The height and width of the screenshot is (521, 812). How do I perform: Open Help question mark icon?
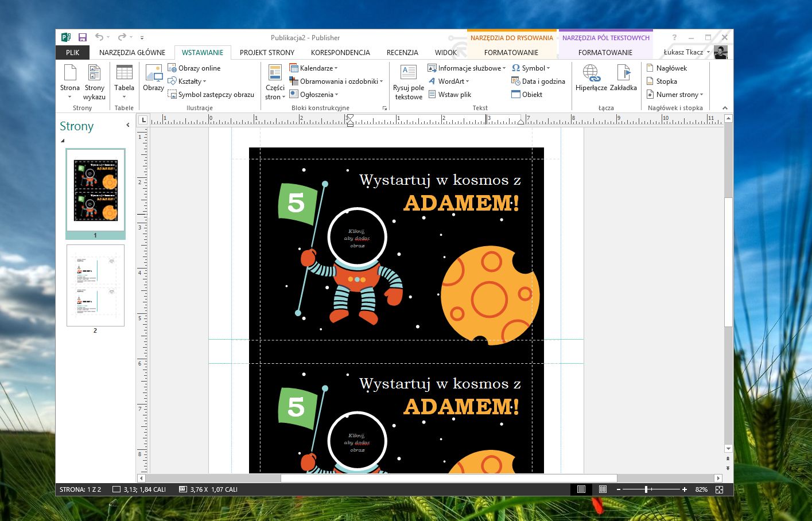[674, 37]
